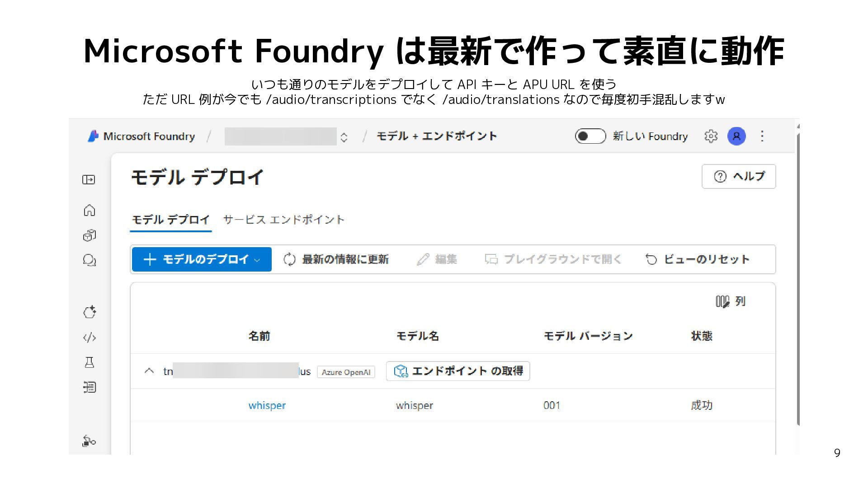Open the code brackets icon in sidebar
The image size is (868, 488).
pyautogui.click(x=90, y=338)
